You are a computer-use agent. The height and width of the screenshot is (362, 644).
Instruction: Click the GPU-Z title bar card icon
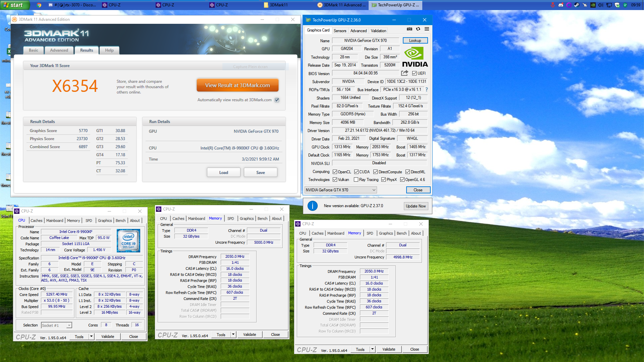point(308,20)
